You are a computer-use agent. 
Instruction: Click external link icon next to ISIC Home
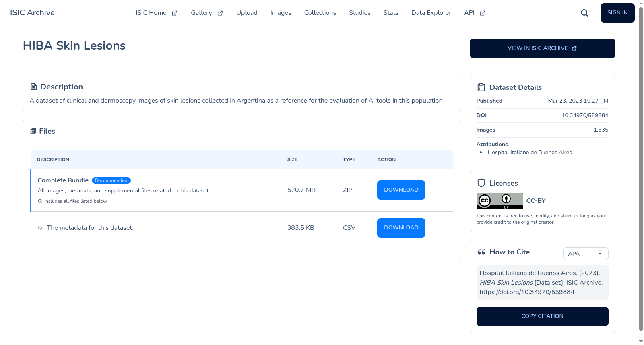click(175, 13)
